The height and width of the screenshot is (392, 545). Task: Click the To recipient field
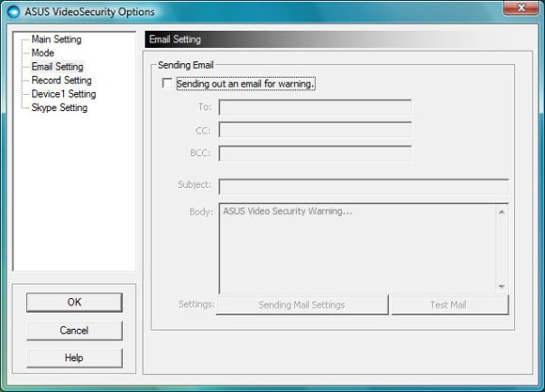[315, 107]
